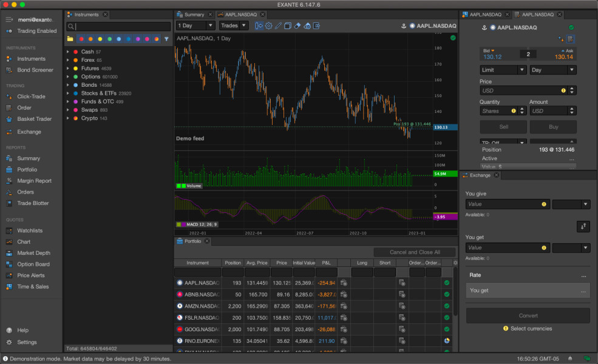Select the Portfolio tab
This screenshot has height=364, width=598.
(x=192, y=241)
